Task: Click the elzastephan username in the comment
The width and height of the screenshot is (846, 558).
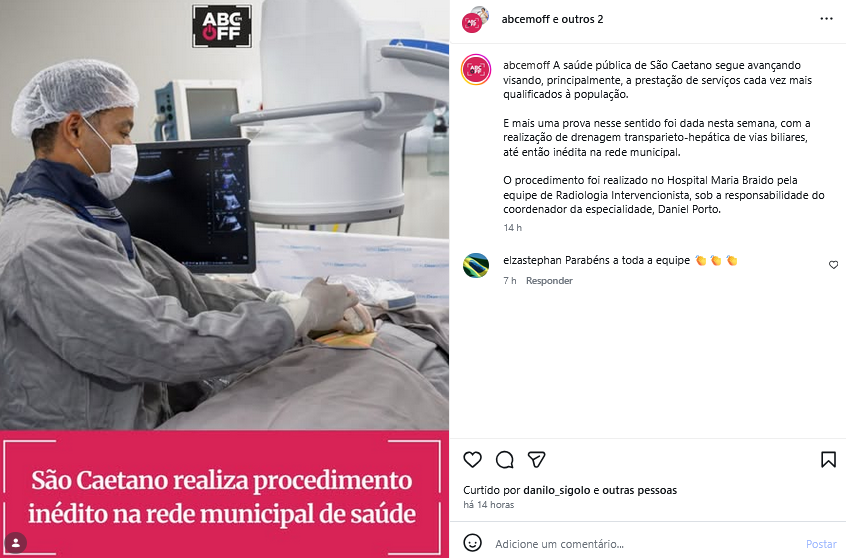Action: click(532, 260)
